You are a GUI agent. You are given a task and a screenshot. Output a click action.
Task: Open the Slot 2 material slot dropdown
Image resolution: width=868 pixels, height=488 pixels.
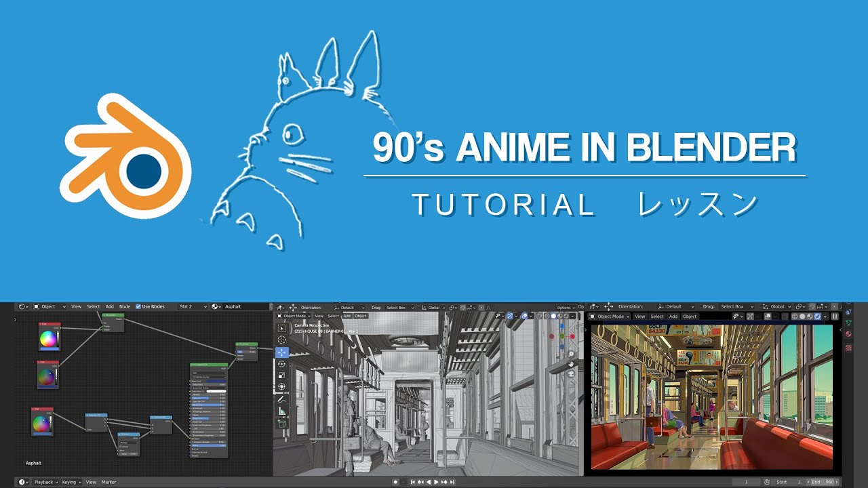click(193, 306)
